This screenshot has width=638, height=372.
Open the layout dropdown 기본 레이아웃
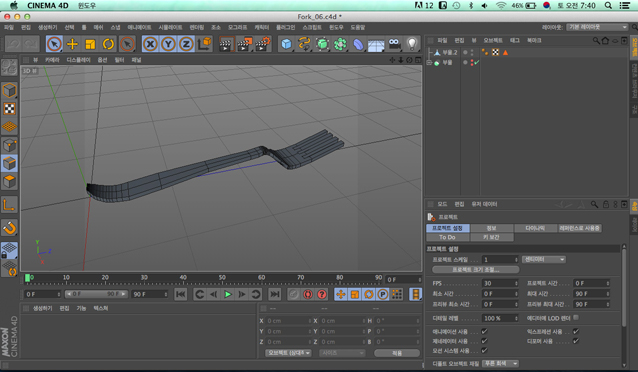coord(596,27)
